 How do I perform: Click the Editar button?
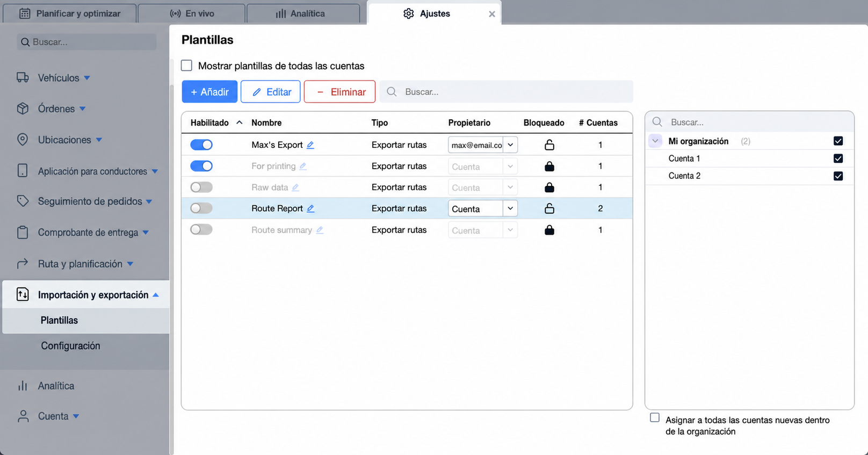[270, 92]
